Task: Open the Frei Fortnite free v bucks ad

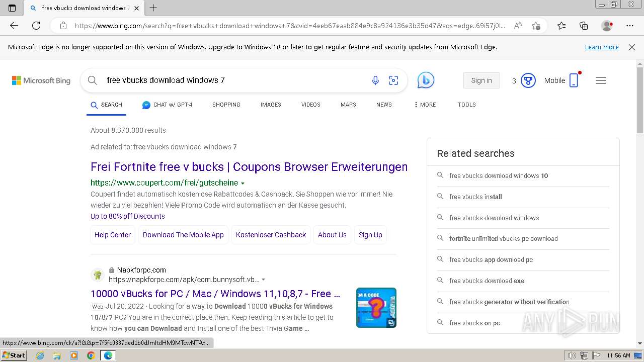Action: tap(249, 167)
